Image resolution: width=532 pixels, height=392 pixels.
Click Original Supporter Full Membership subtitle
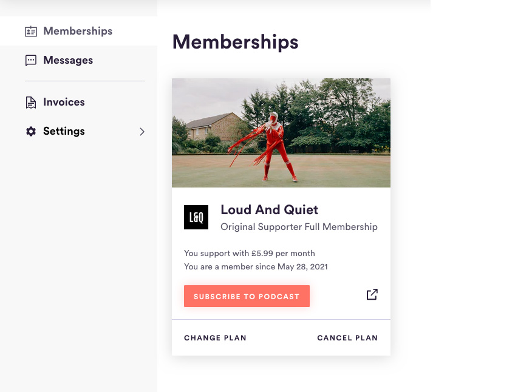pyautogui.click(x=299, y=226)
